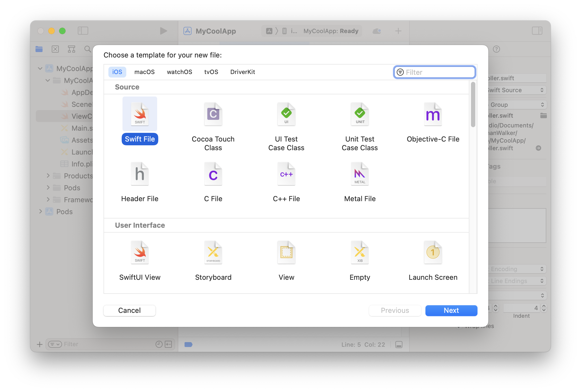This screenshot has width=581, height=392.
Task: Toggle the right inspector panel visibility
Action: tap(537, 31)
